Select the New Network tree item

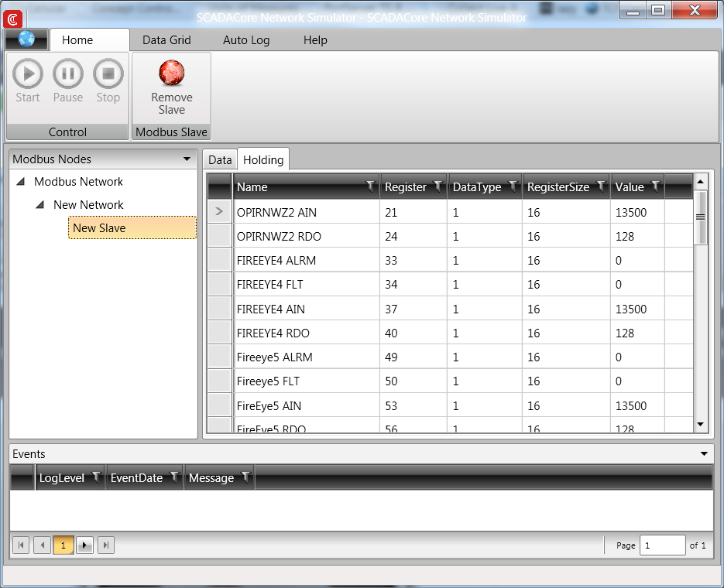[x=88, y=205]
